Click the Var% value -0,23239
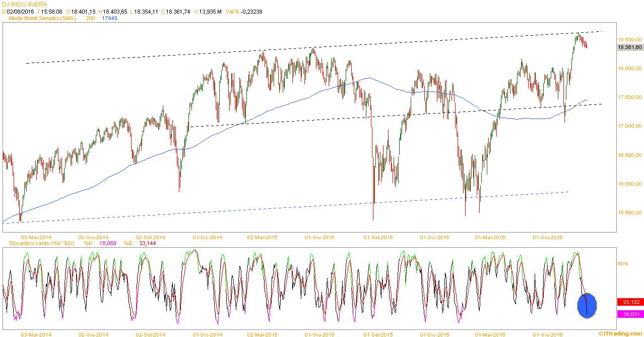The image size is (644, 337). click(250, 12)
